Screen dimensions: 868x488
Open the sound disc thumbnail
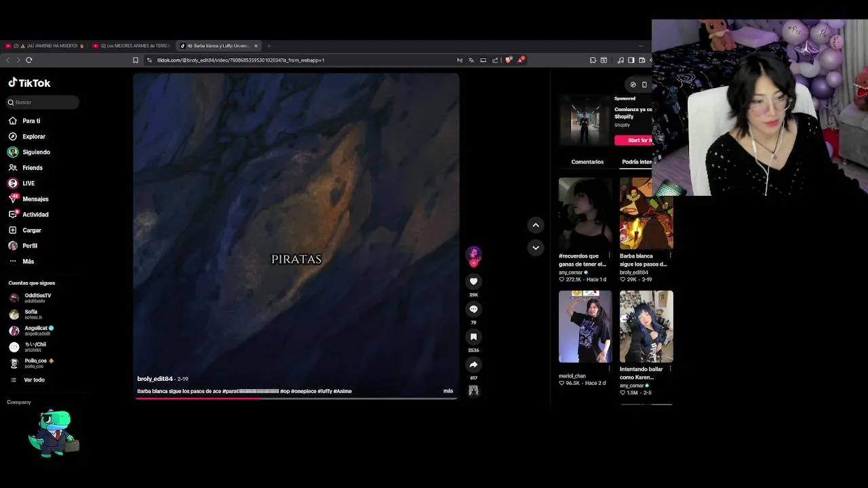point(473,390)
